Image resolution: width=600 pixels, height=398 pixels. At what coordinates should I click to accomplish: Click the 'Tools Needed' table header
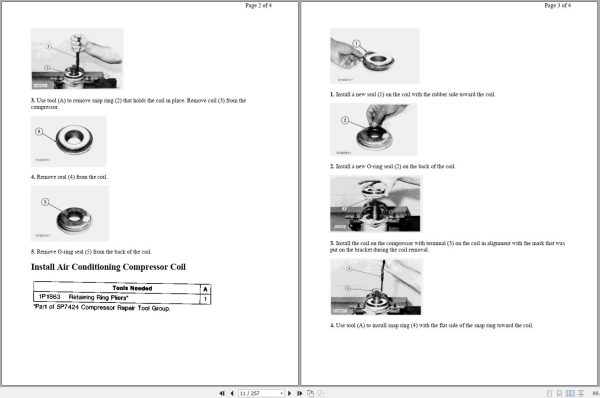point(132,288)
